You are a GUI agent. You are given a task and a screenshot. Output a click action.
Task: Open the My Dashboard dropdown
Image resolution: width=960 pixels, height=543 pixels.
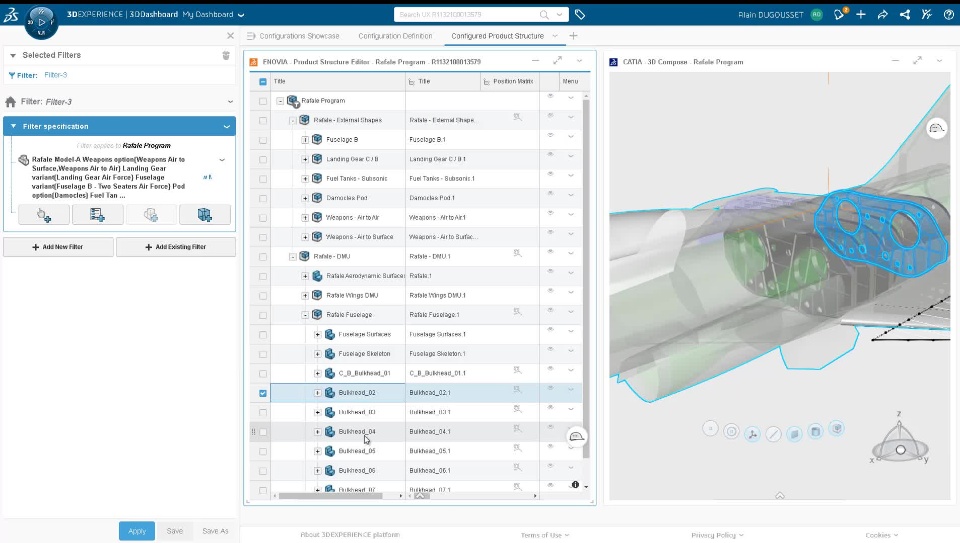click(x=241, y=15)
